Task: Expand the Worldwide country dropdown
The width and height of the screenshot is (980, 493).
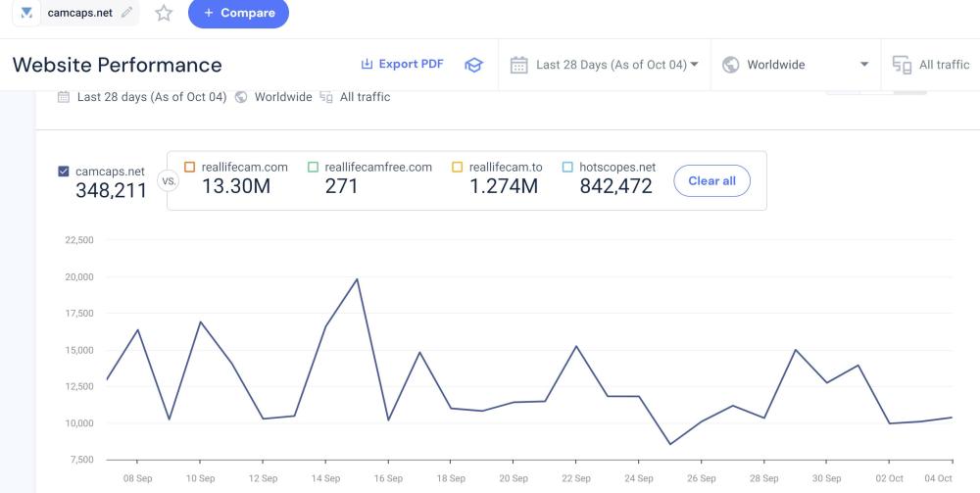Action: [x=796, y=65]
